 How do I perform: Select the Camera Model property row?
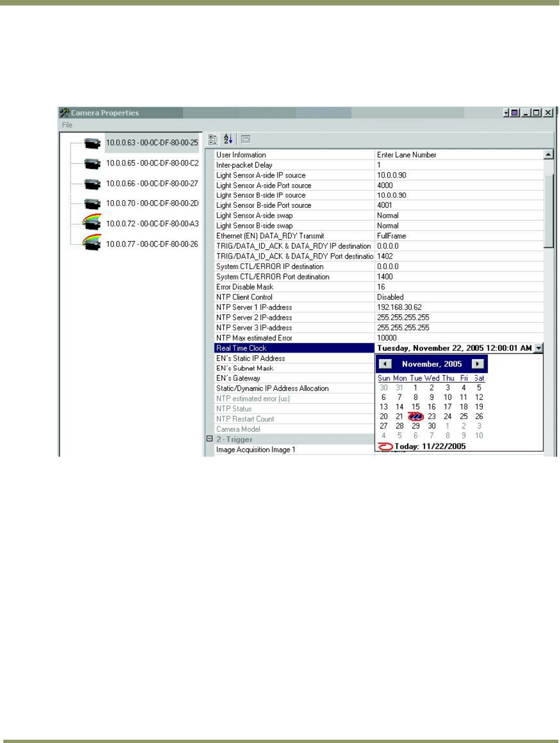click(x=294, y=429)
